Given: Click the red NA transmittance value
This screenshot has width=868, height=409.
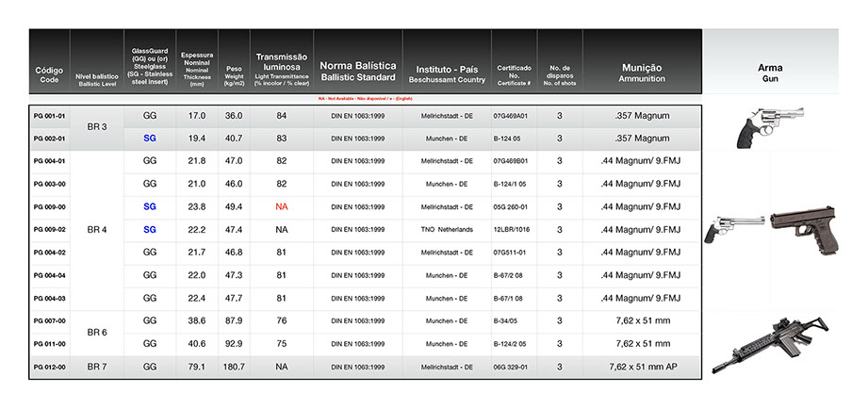Looking at the screenshot, I should [x=282, y=206].
